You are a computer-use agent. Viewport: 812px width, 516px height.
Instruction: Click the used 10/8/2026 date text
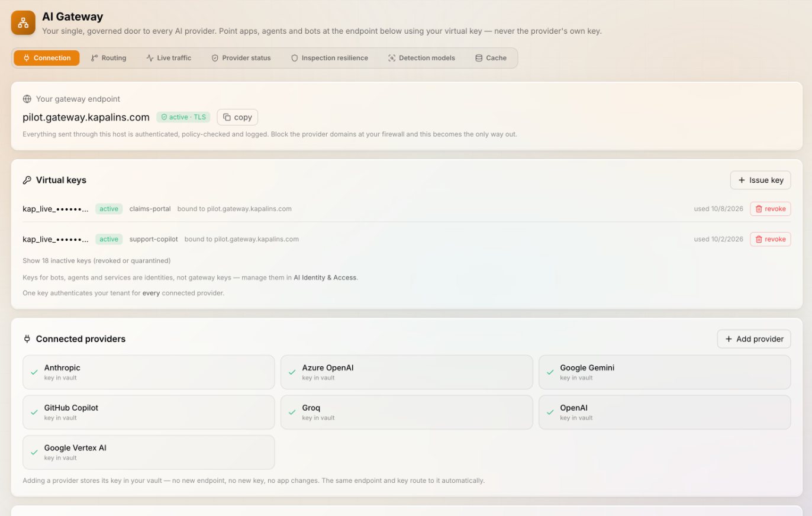pos(718,209)
